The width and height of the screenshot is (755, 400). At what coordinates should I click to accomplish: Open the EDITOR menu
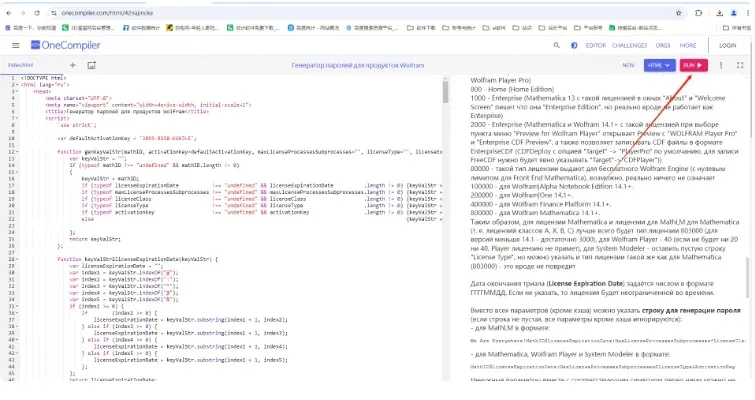596,45
